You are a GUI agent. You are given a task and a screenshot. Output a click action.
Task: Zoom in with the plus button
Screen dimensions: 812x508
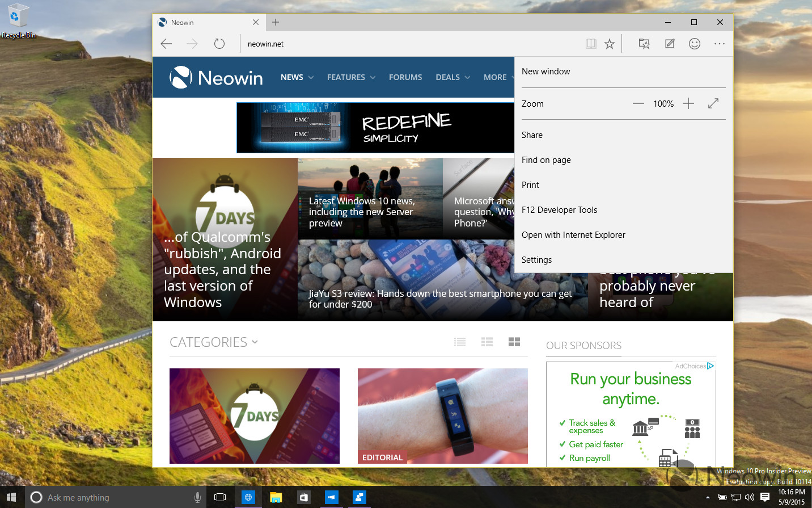coord(688,103)
